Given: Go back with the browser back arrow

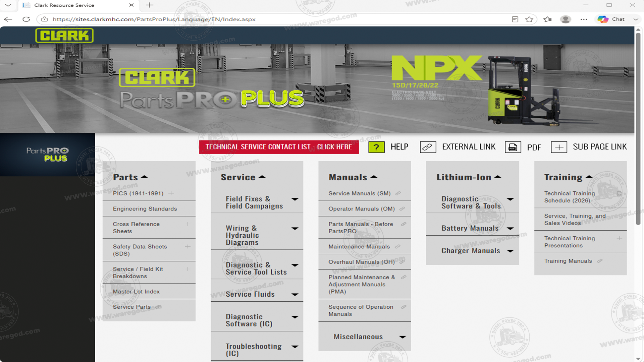Looking at the screenshot, I should [8, 19].
